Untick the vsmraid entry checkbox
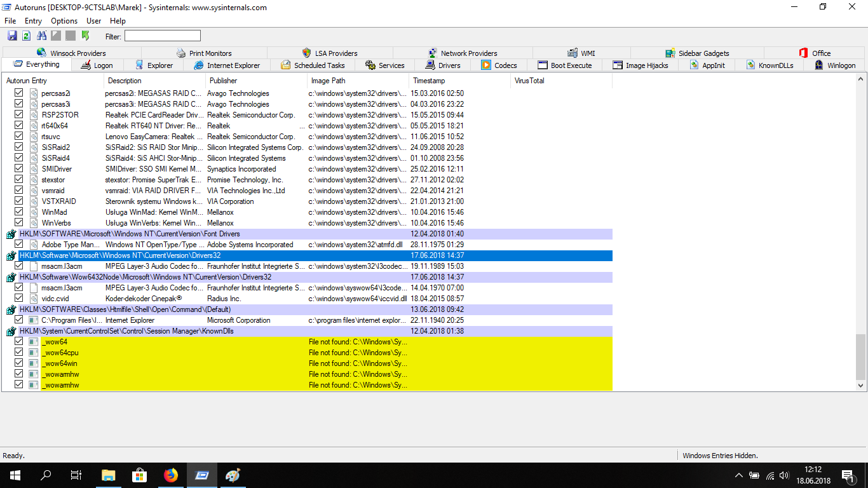The image size is (868, 488). tap(18, 191)
